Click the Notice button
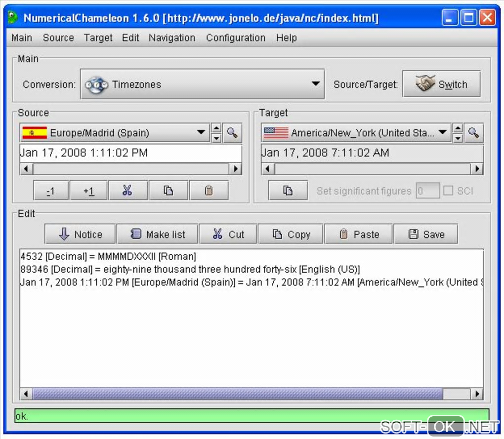 tap(80, 234)
